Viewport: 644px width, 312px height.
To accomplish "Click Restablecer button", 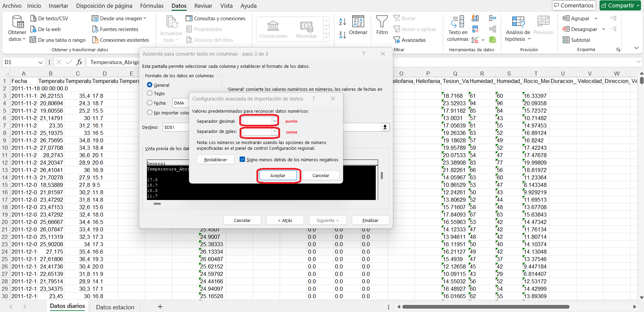I will click(216, 160).
